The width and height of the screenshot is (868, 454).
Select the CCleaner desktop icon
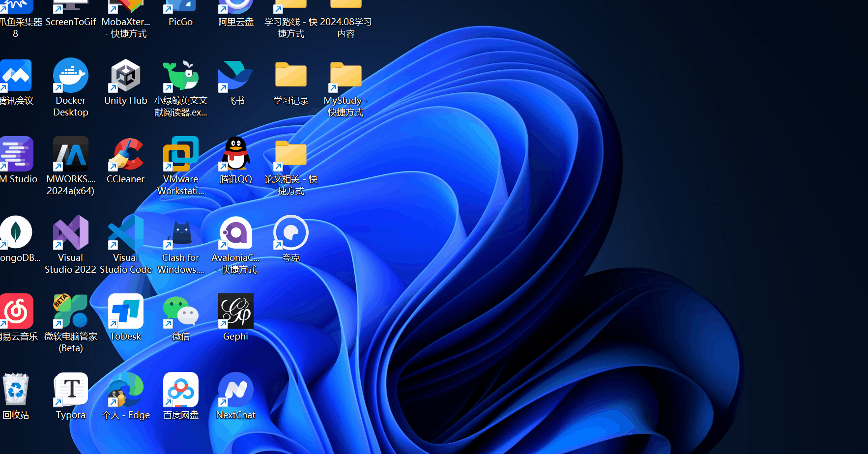coord(126,154)
